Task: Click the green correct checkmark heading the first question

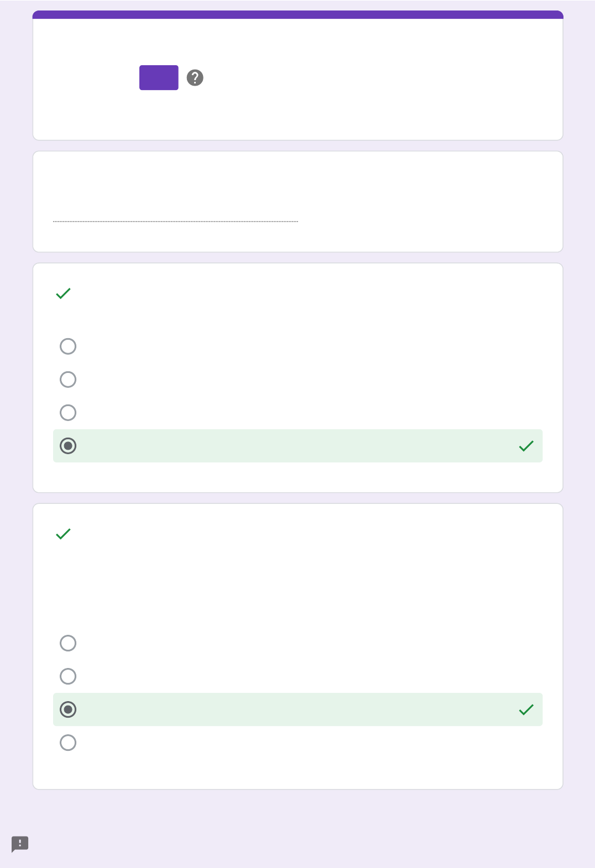Action: (x=64, y=293)
